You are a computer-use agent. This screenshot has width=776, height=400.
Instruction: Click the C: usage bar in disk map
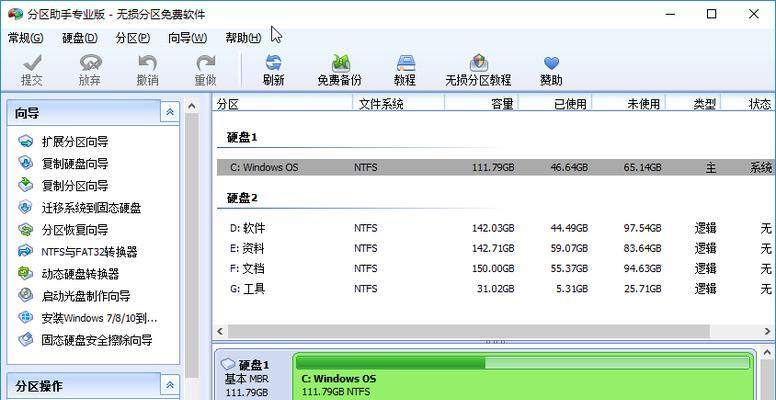(x=523, y=363)
